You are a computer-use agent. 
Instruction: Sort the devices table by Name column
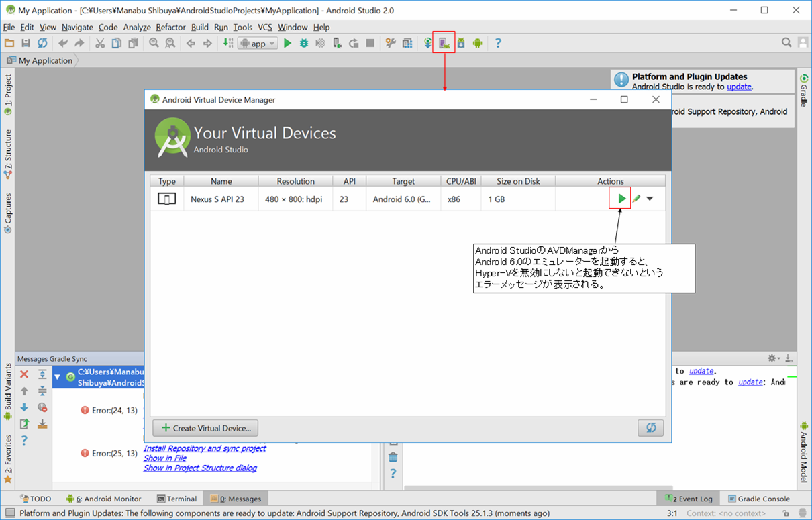point(221,181)
